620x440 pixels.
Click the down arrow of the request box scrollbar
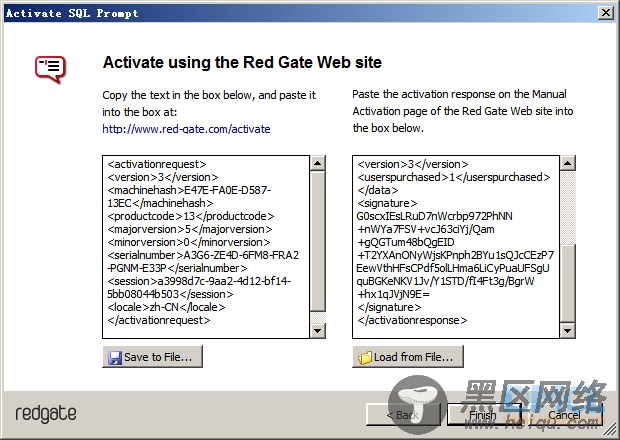318,331
